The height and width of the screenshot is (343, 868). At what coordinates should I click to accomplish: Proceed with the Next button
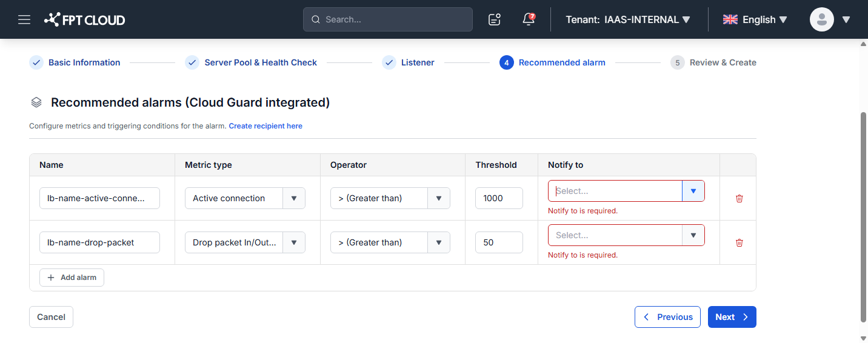point(732,317)
